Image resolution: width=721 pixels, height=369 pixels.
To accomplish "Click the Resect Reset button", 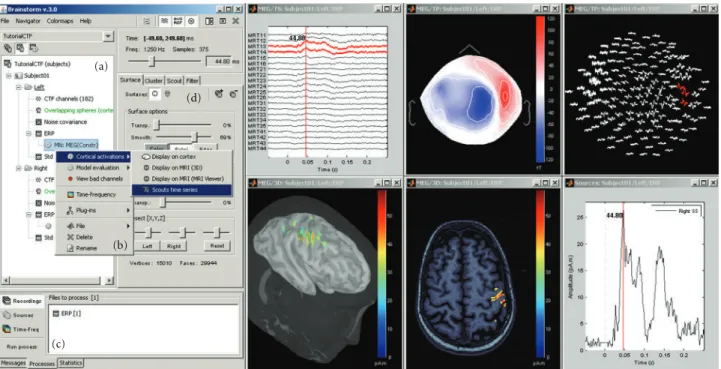I will [217, 246].
